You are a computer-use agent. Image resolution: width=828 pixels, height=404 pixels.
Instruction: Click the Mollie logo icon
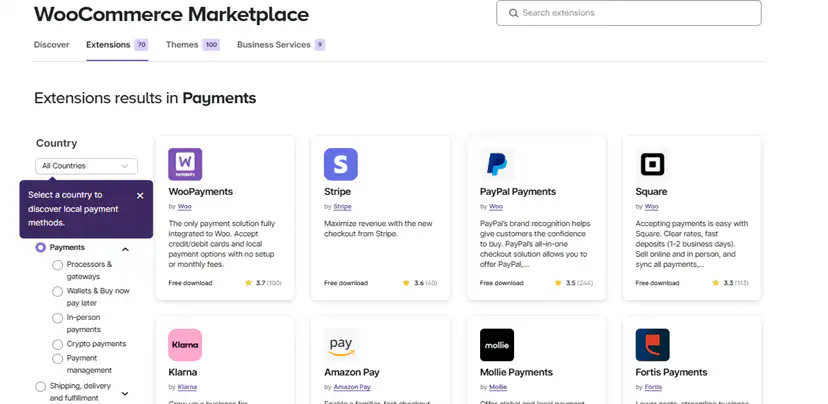pos(496,345)
